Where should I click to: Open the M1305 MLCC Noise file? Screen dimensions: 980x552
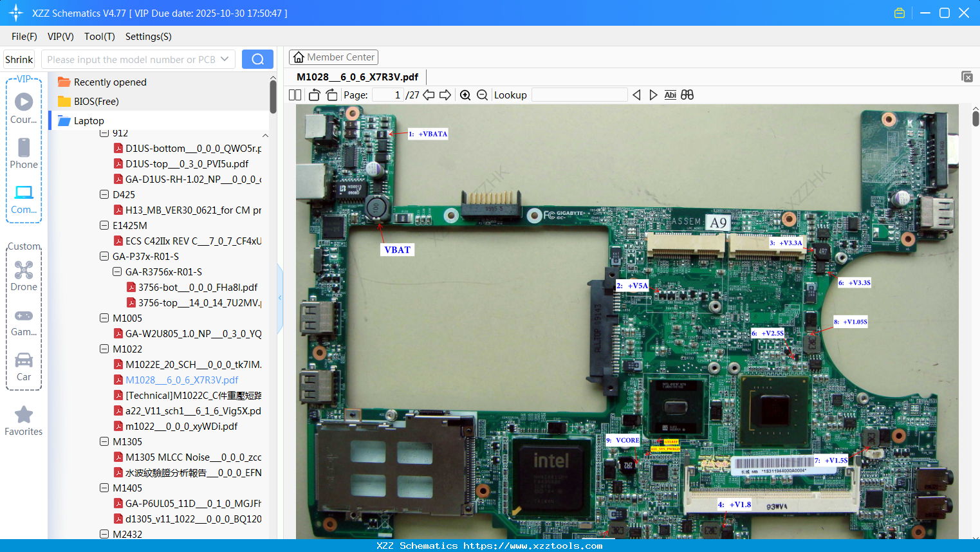click(x=187, y=457)
